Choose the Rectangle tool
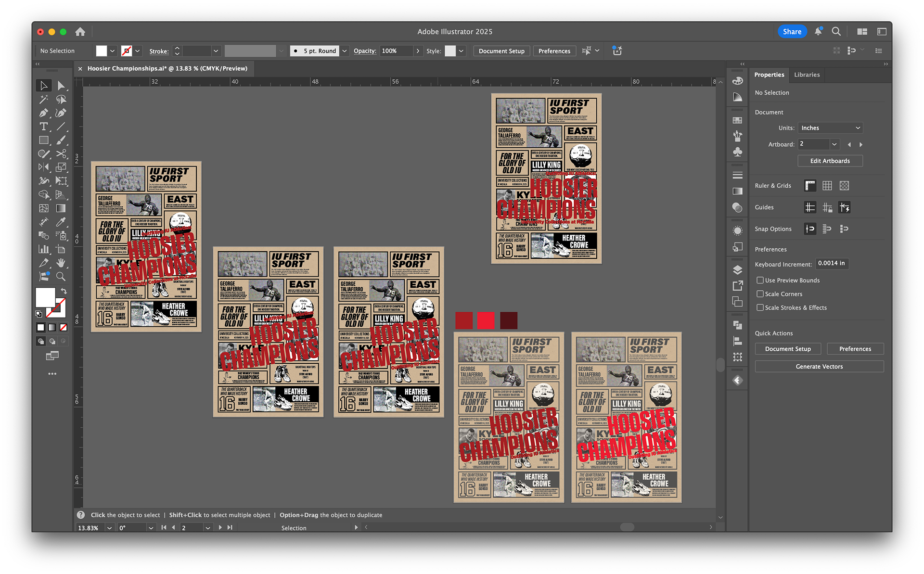The width and height of the screenshot is (924, 574). tap(44, 140)
